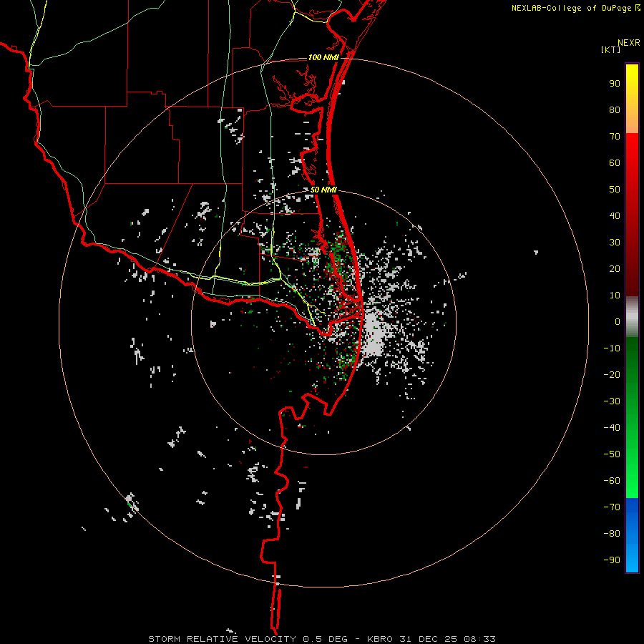Select the -40 value on the velocity scale

pyautogui.click(x=612, y=428)
